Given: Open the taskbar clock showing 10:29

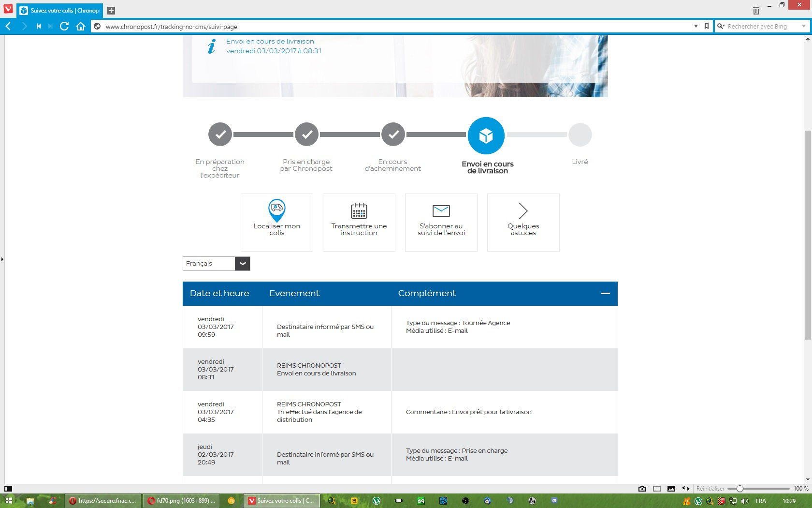Looking at the screenshot, I should 789,501.
